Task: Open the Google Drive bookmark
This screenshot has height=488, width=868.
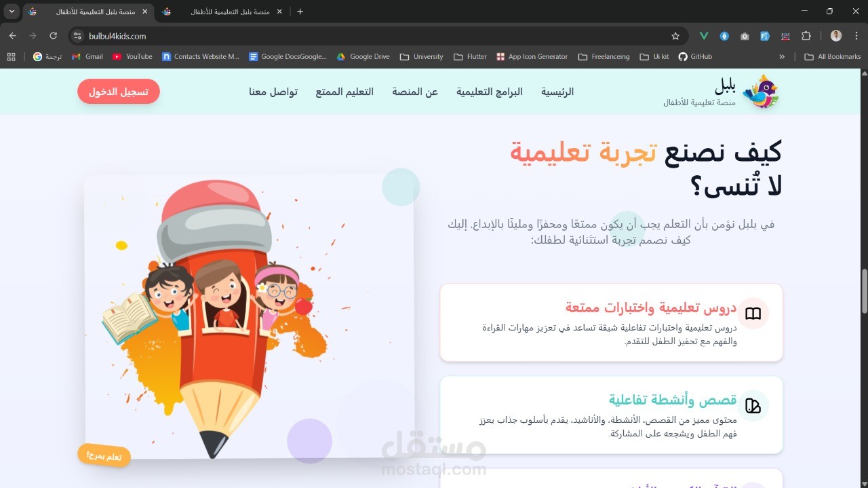Action: pos(363,57)
